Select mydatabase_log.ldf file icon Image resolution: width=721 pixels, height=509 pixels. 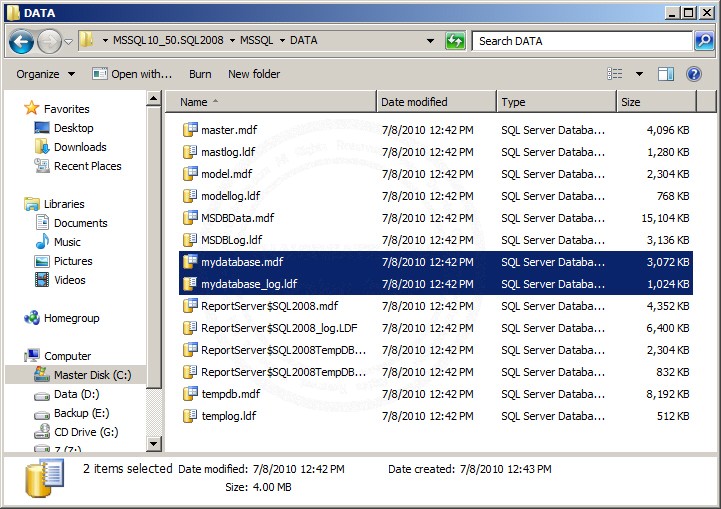(x=190, y=284)
